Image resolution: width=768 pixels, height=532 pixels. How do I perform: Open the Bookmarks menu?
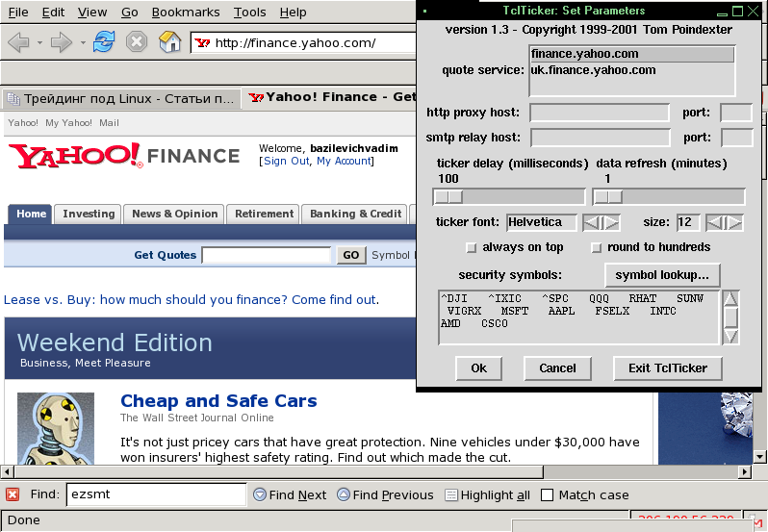(186, 13)
